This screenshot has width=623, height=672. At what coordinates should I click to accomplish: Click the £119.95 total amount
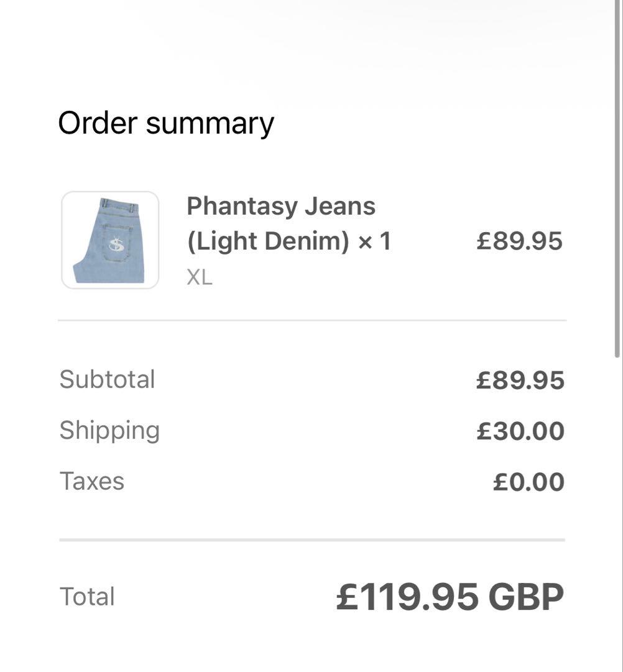click(x=407, y=597)
